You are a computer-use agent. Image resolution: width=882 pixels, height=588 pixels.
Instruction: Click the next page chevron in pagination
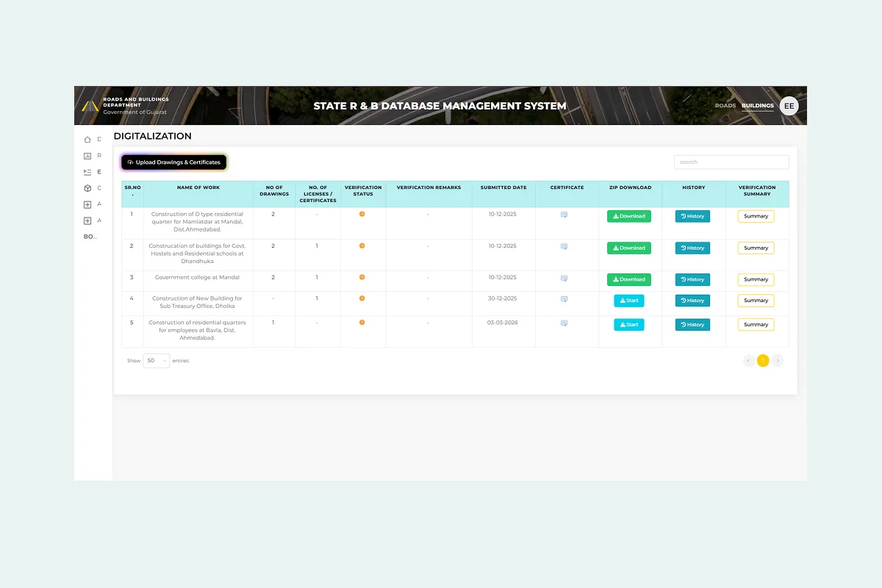(777, 360)
